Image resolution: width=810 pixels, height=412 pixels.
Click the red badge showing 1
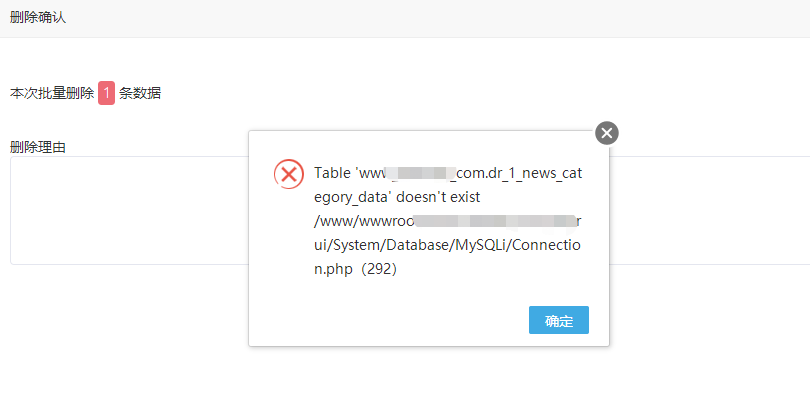click(106, 93)
